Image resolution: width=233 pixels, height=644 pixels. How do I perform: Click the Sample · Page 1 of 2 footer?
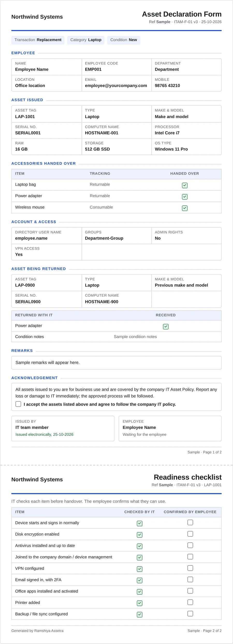point(205,452)
